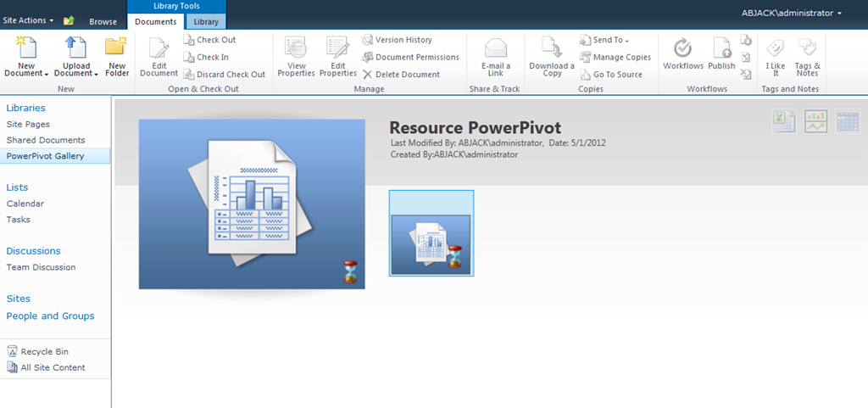
Task: Open the Calendar list
Action: 25,204
